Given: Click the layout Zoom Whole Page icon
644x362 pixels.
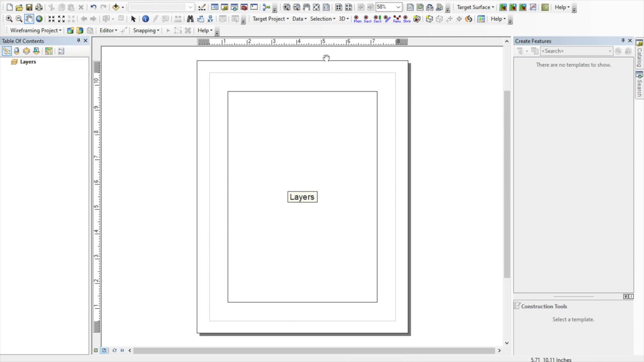Looking at the screenshot, I should (316, 7).
